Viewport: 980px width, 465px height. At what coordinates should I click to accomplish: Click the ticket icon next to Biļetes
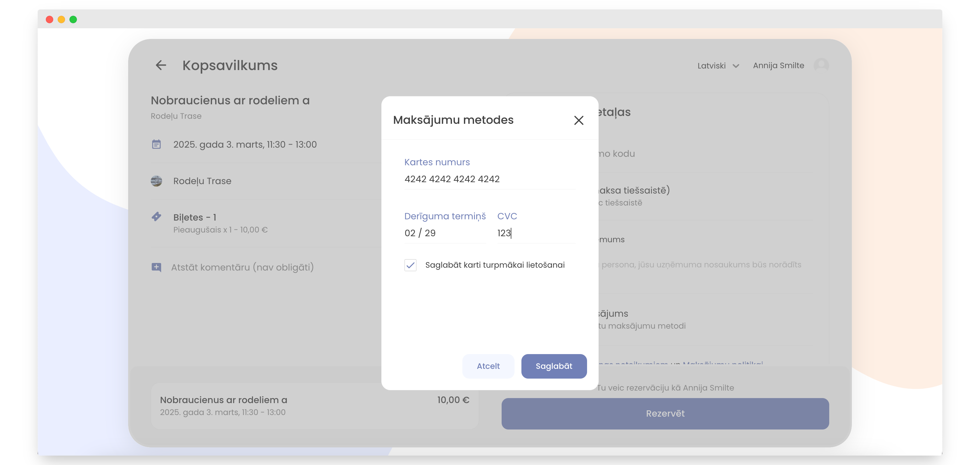pos(156,217)
